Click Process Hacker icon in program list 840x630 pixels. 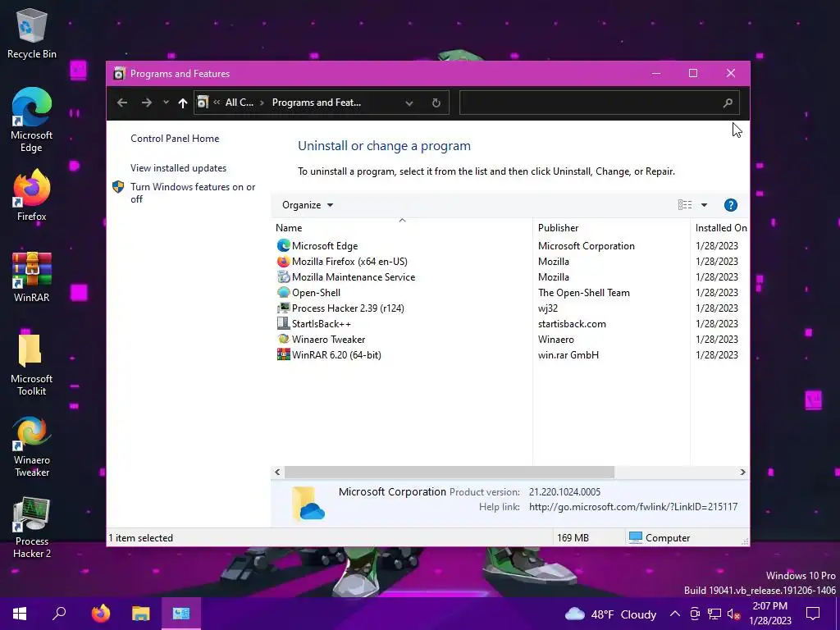tap(283, 308)
